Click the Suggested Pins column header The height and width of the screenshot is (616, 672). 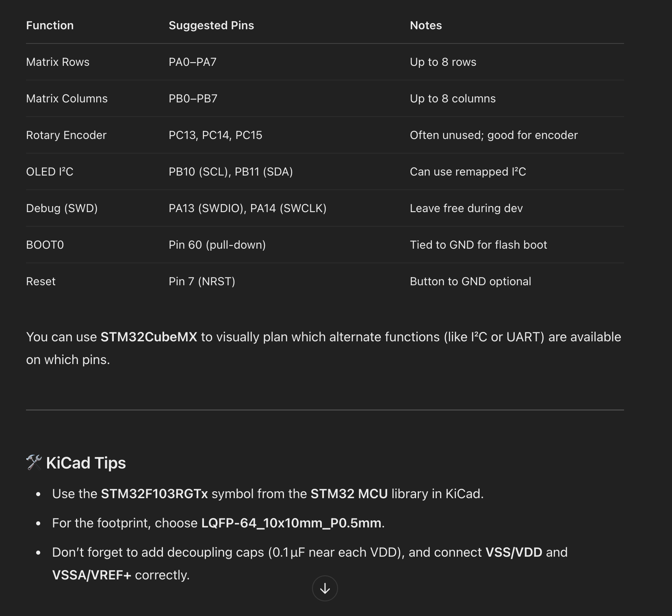click(211, 25)
